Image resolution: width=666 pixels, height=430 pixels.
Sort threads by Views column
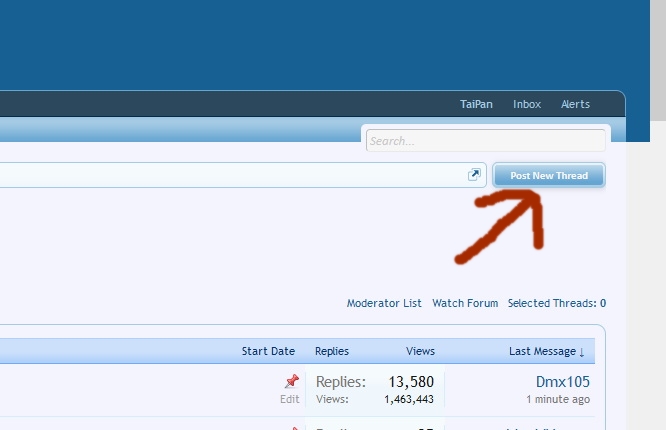pos(420,351)
